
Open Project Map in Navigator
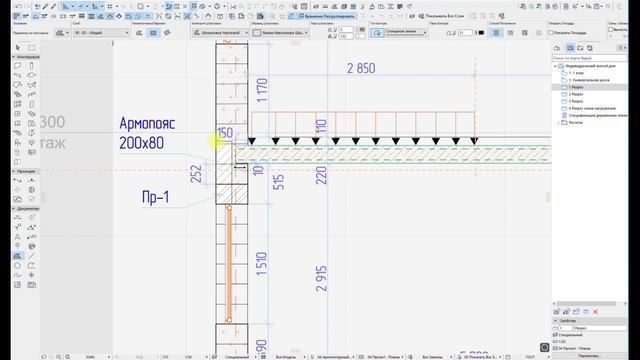coord(557,48)
